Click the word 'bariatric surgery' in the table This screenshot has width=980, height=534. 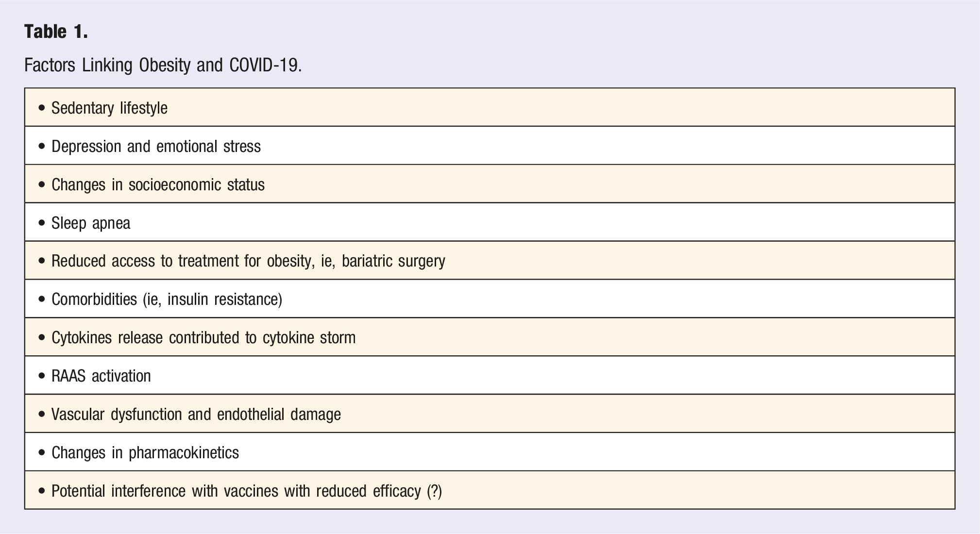pos(393,261)
